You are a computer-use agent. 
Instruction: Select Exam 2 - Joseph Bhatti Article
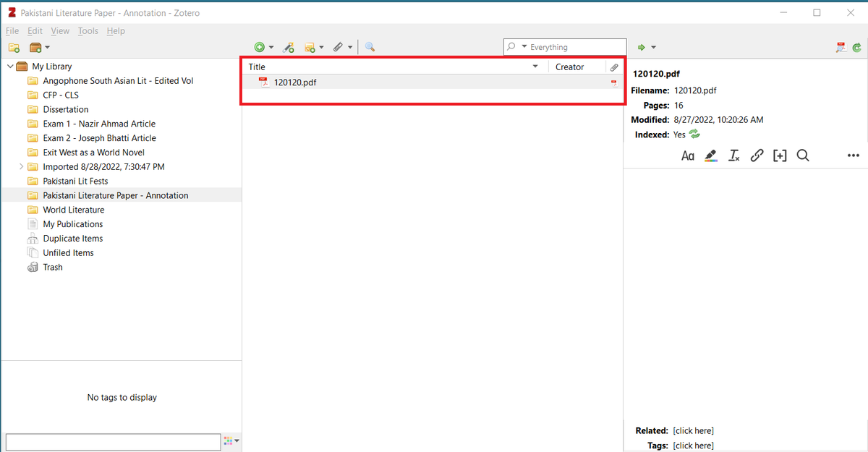[x=99, y=138]
